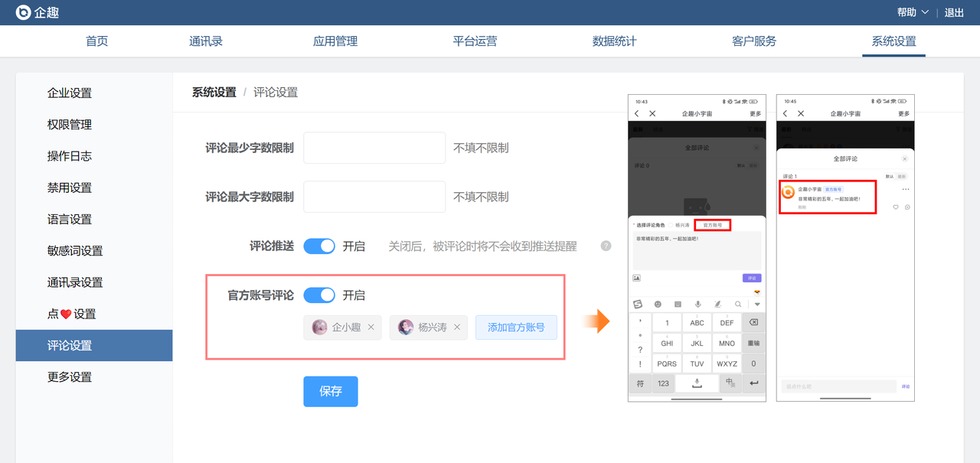The width and height of the screenshot is (980, 463).
Task: Click the help question mark icon
Action: coord(606,246)
